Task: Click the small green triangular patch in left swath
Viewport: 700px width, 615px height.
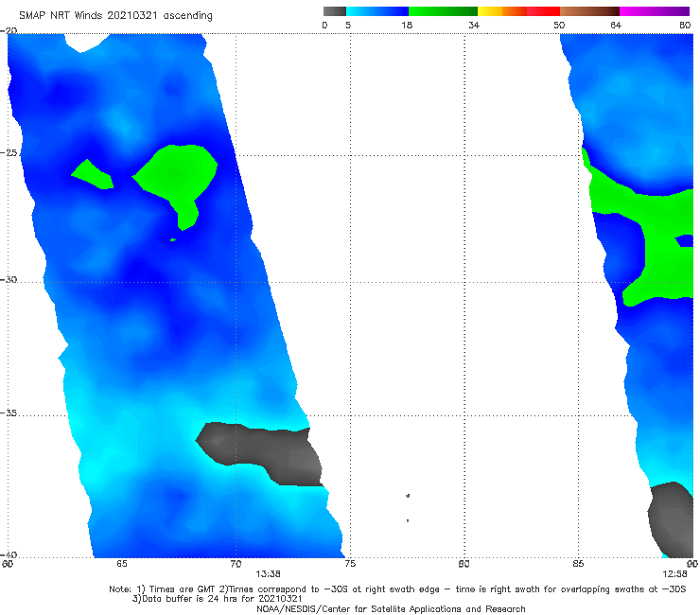Action: click(x=94, y=176)
